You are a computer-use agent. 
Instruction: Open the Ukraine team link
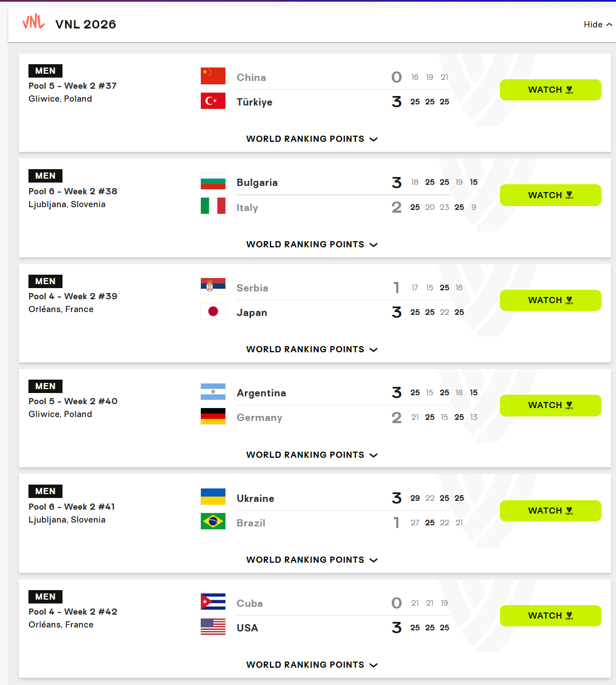(x=256, y=499)
